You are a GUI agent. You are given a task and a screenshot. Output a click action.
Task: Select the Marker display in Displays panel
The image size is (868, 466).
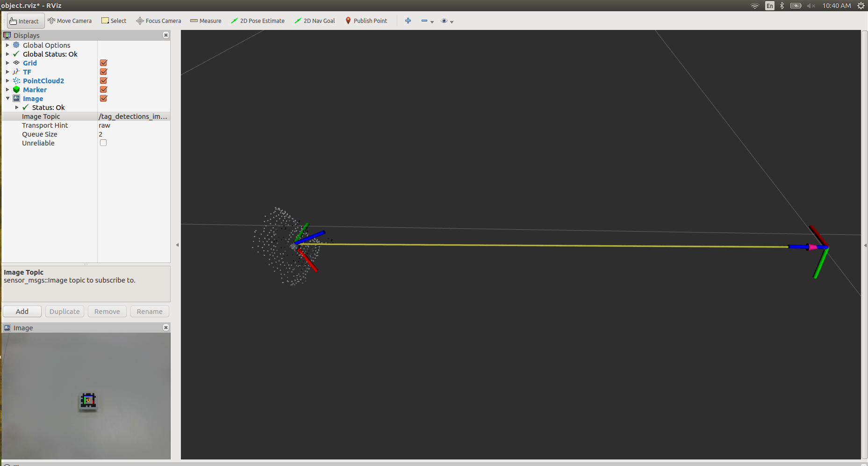[35, 89]
